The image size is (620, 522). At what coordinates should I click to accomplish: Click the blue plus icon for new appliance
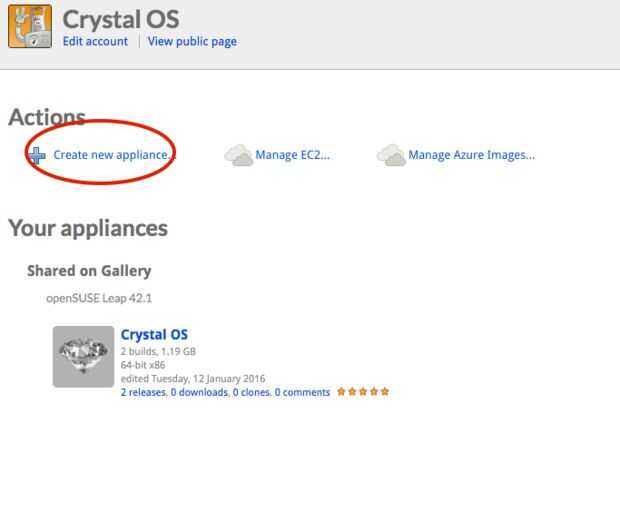[37, 155]
